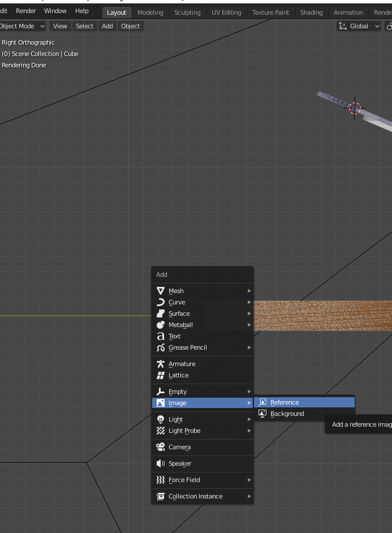Open the View menu in viewport header

coord(60,26)
